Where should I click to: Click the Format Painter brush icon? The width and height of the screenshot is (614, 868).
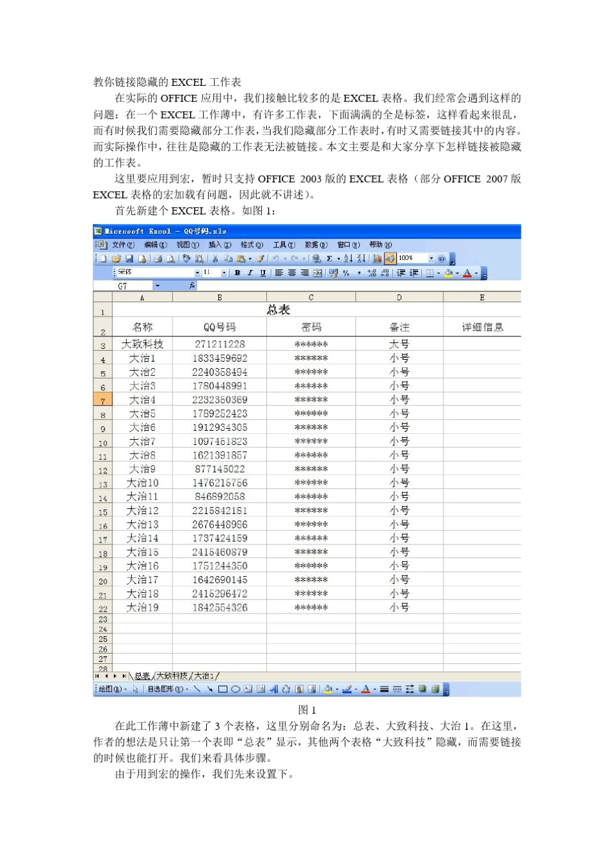(x=260, y=258)
